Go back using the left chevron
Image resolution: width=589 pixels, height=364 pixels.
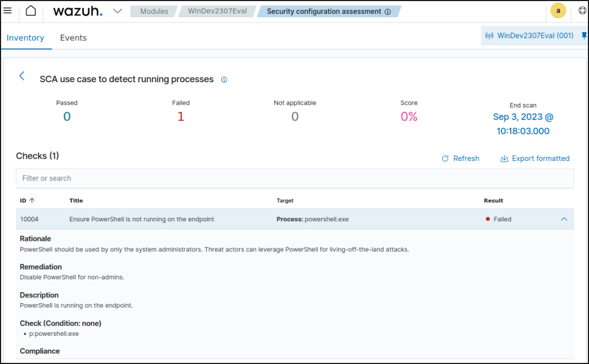pyautogui.click(x=22, y=76)
